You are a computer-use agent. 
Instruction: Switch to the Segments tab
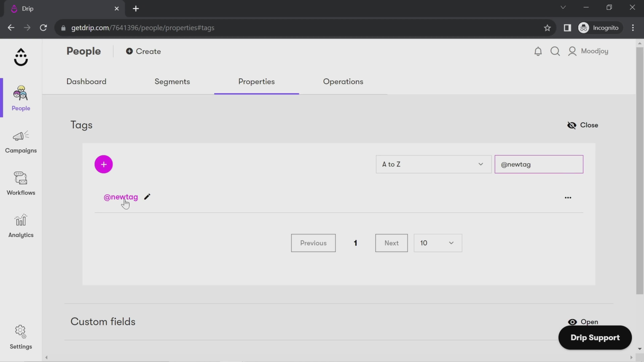(172, 81)
